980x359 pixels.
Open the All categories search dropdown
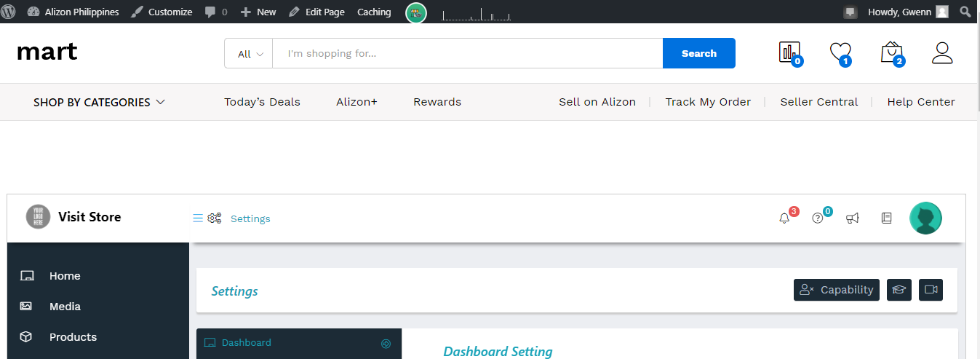click(x=249, y=53)
